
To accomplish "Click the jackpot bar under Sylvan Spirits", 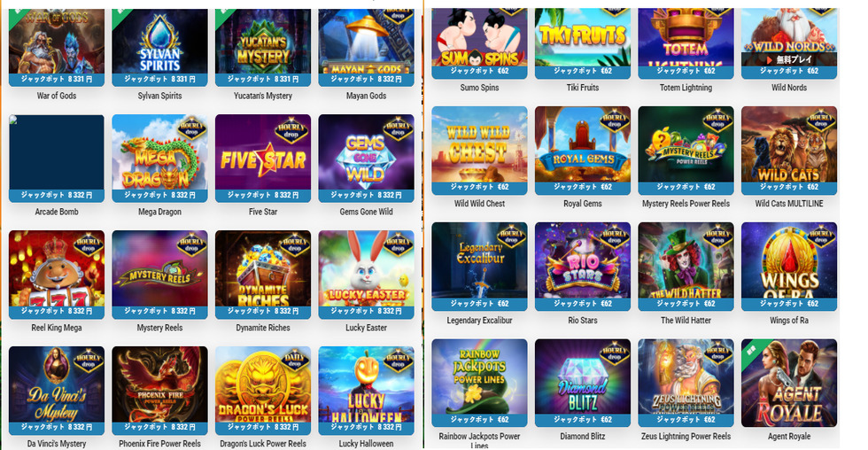I will coord(159,79).
